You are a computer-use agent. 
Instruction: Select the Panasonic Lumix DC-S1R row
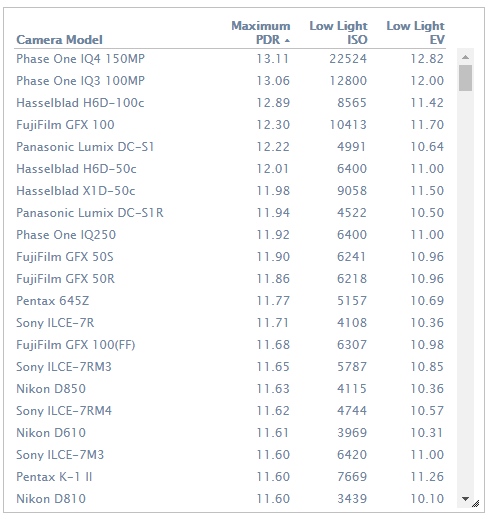[x=230, y=213]
